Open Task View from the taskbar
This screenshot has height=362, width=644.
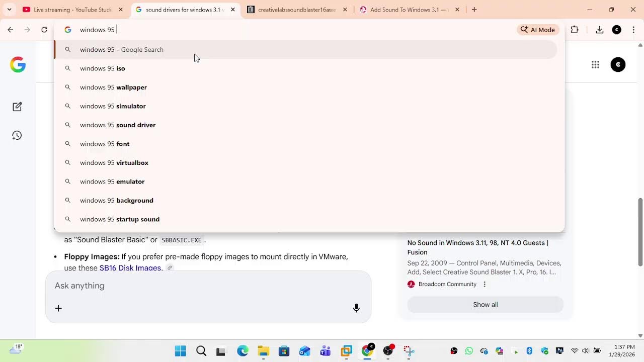pyautogui.click(x=221, y=351)
